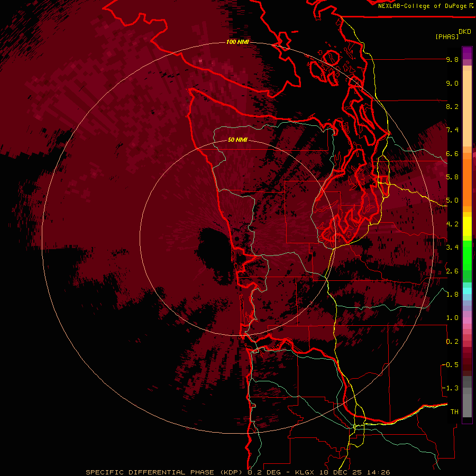Click the 0.2 value on color scale
This screenshot has width=476, height=476.
[x=452, y=342]
